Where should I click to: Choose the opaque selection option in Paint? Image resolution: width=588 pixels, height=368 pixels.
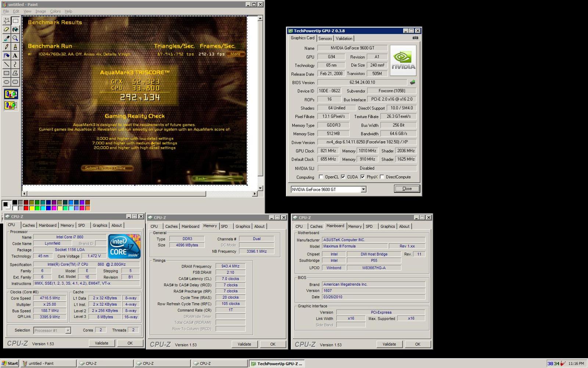pos(11,94)
